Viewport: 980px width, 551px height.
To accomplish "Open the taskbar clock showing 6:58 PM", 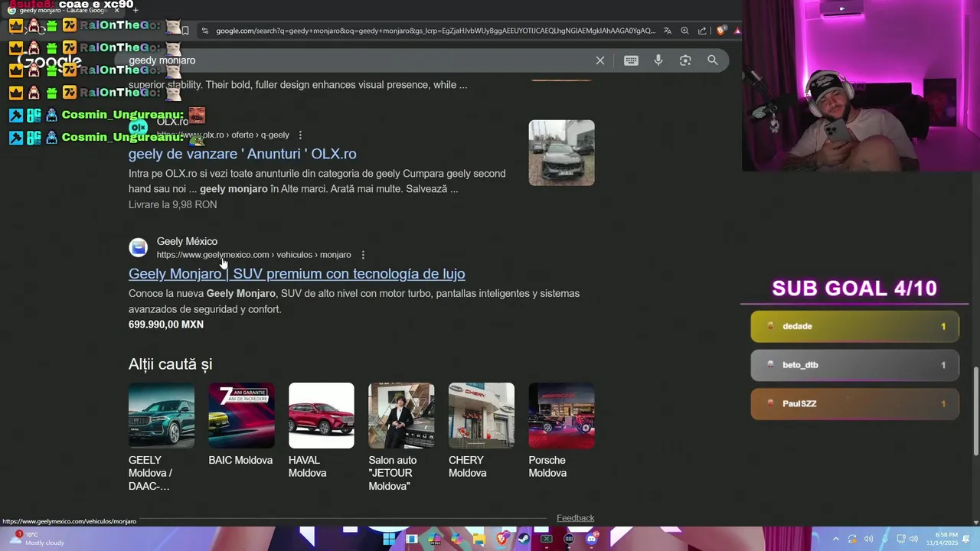I will point(942,539).
